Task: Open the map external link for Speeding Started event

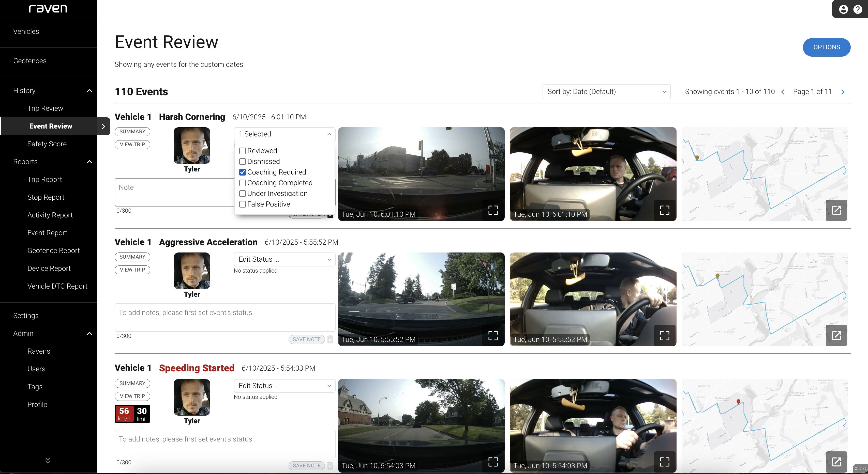Action: click(x=837, y=462)
